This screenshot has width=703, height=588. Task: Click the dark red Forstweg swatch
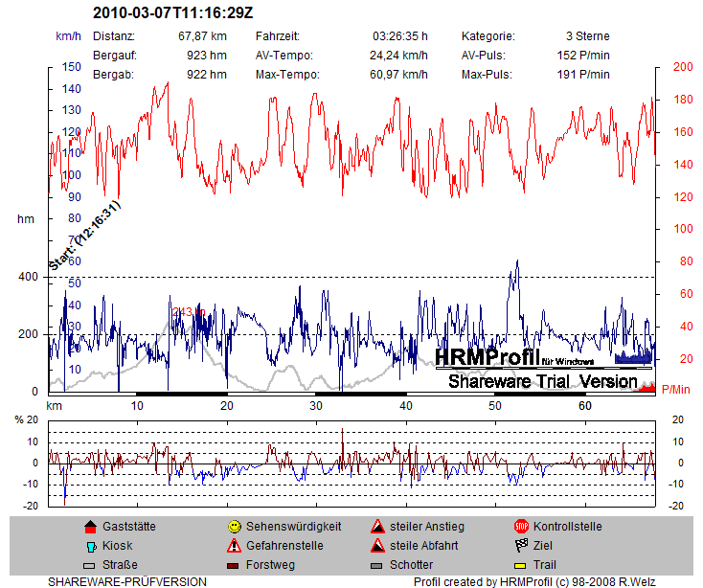coord(234,565)
